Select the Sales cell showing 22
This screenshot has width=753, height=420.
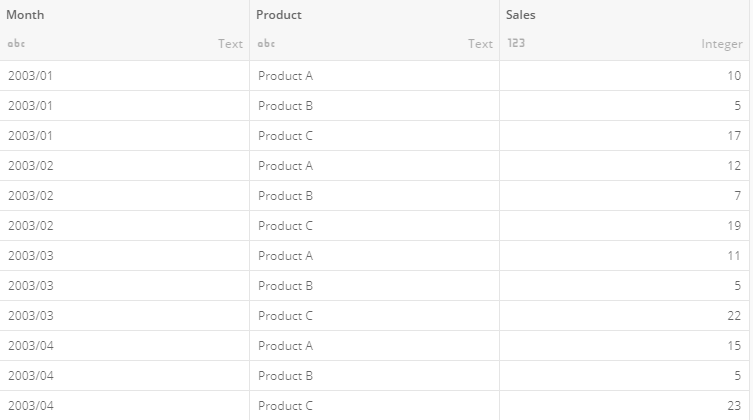(x=734, y=316)
